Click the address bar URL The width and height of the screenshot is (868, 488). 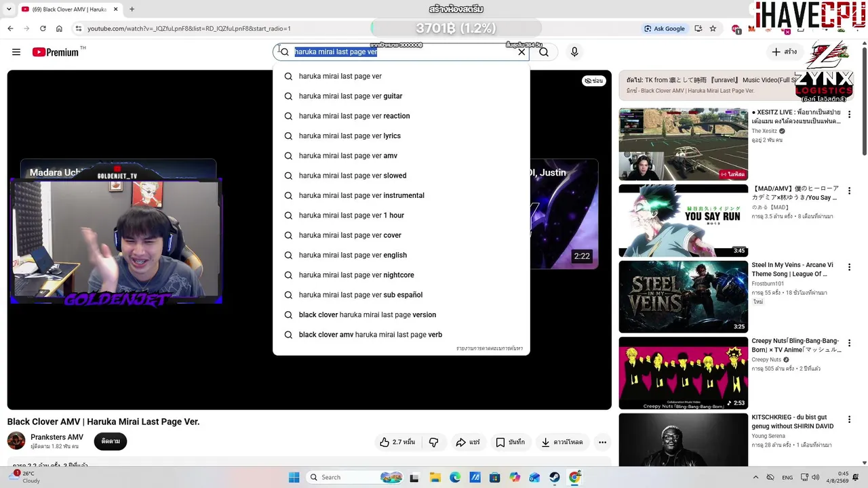[189, 28]
